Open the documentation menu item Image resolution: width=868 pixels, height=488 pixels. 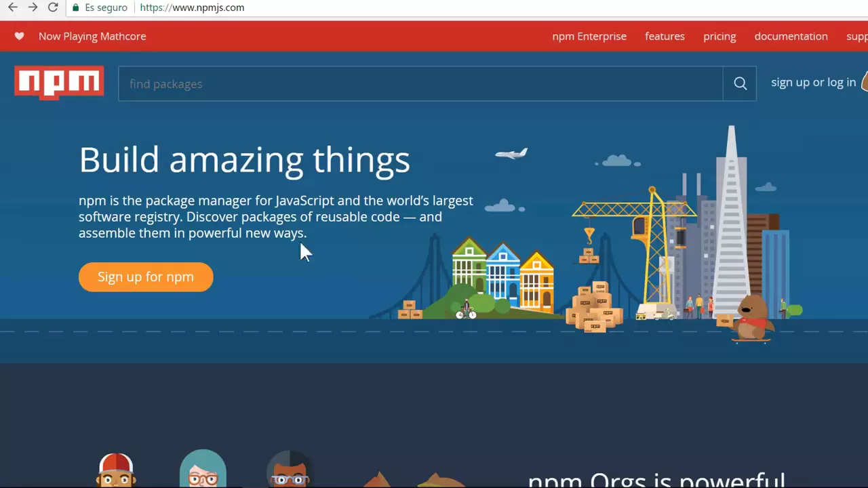tap(791, 36)
